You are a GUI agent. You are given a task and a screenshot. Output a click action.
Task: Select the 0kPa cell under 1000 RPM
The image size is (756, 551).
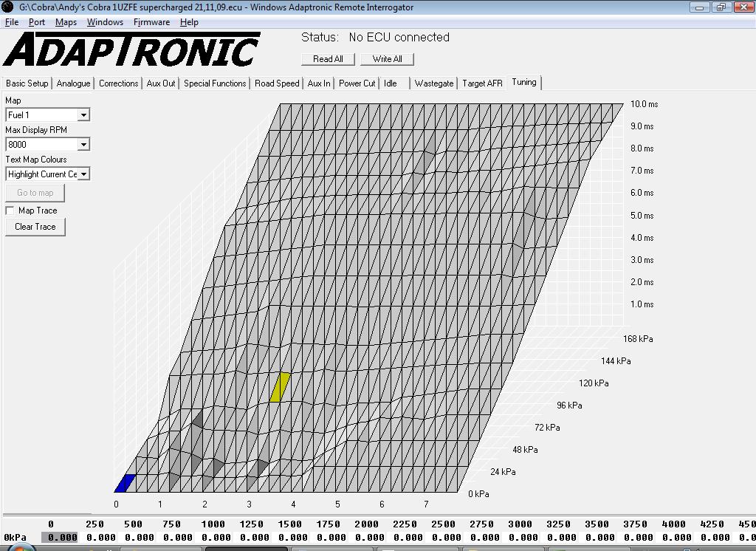click(x=216, y=538)
